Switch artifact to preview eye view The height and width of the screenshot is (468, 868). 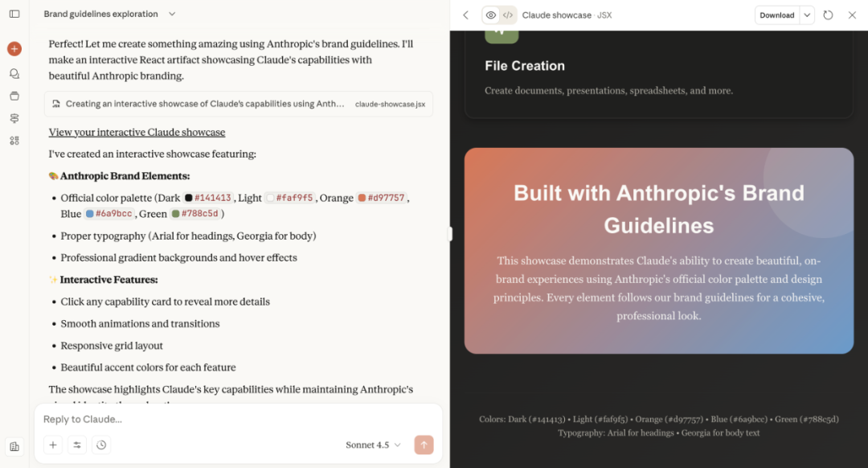[x=491, y=15]
